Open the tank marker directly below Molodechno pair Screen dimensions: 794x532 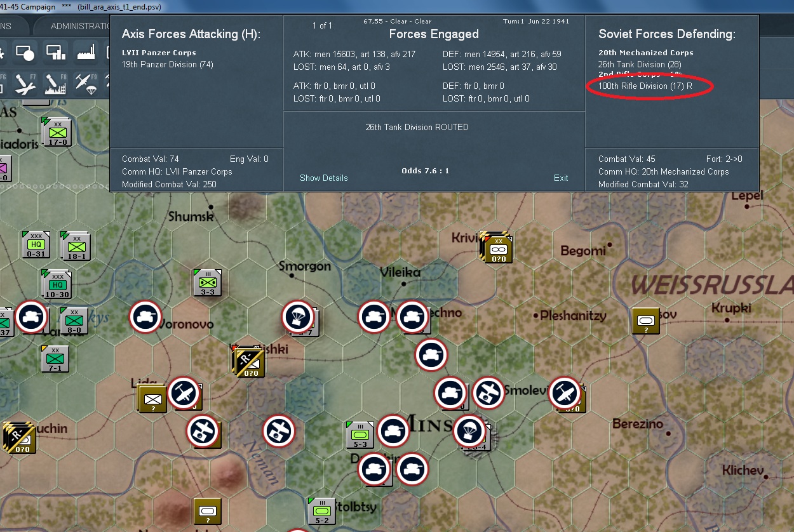tap(431, 355)
